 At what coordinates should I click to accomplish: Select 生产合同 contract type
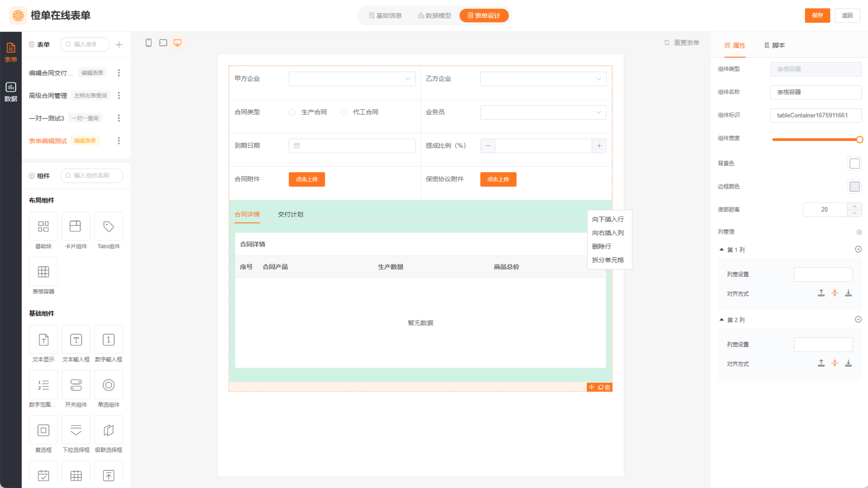[292, 112]
